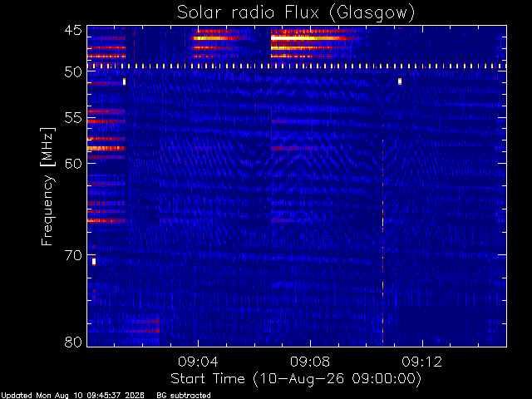Select the 50 MHz frequency label

[x=73, y=72]
